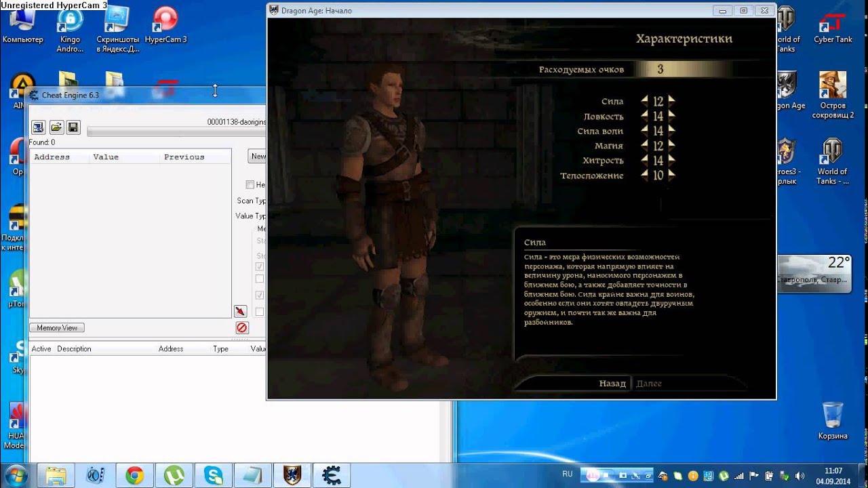Increase Магия with right arrow
Viewport: 868px width, 488px height.
click(x=671, y=145)
